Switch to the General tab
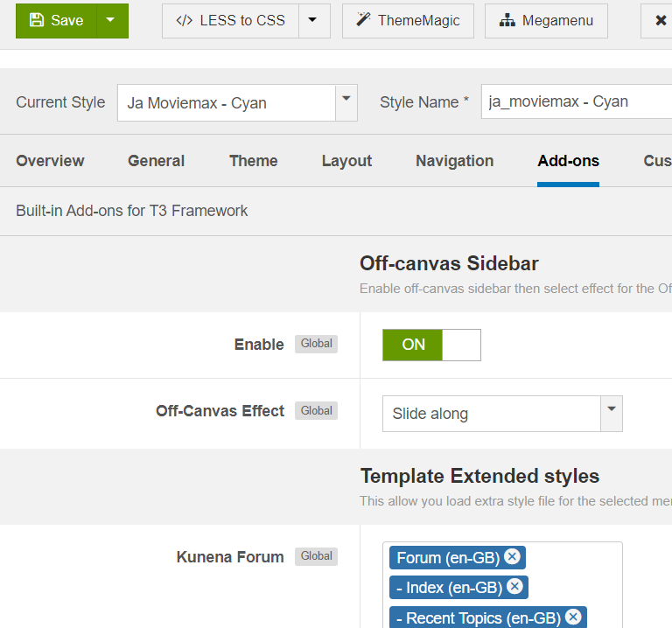Screen dimensions: 672x628 coord(156,161)
